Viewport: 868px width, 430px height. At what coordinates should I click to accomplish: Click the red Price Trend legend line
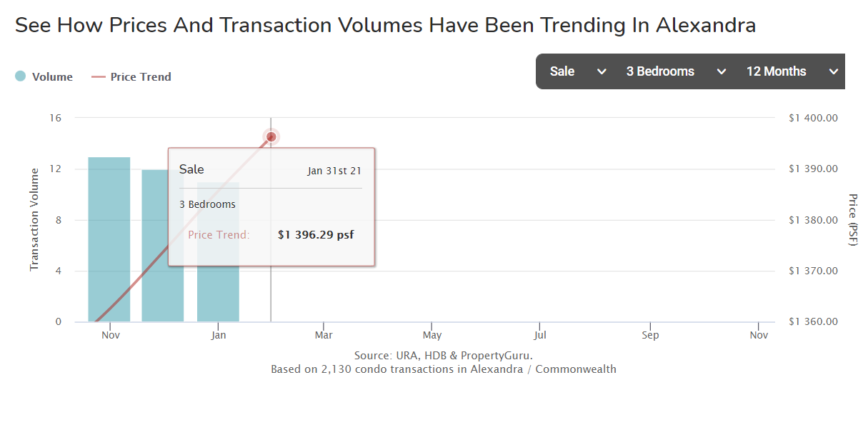(99, 76)
